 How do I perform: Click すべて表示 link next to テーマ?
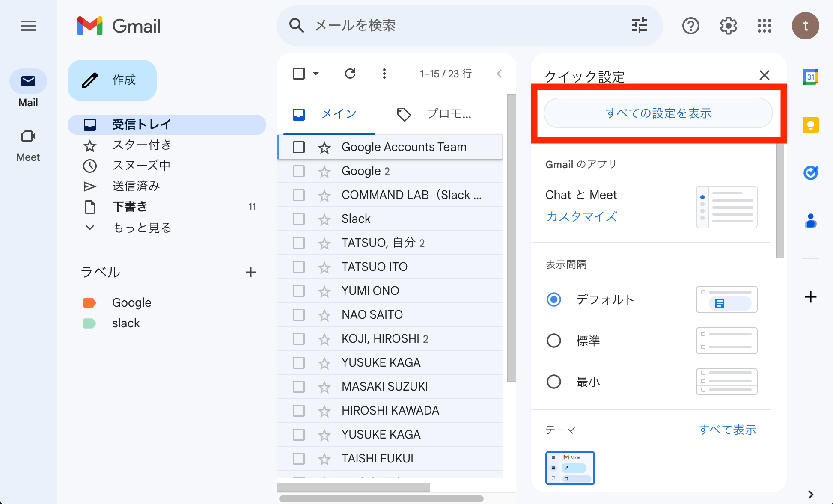point(727,430)
